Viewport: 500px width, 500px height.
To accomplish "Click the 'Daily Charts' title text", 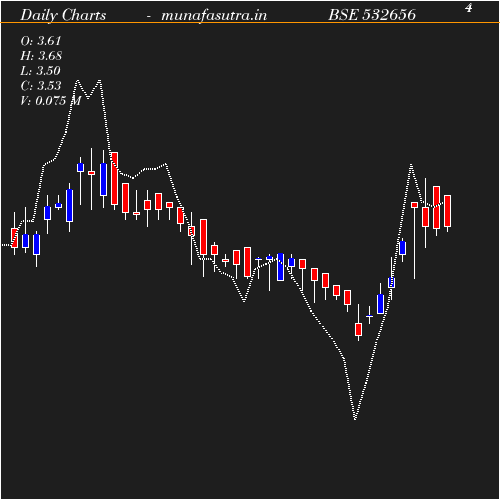I will pyautogui.click(x=63, y=15).
